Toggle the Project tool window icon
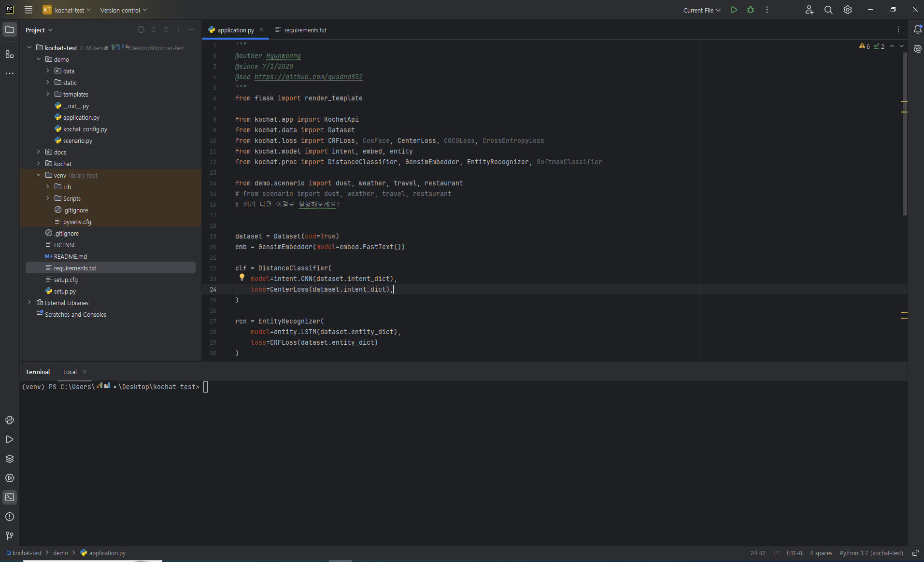The width and height of the screenshot is (924, 562). tap(10, 29)
